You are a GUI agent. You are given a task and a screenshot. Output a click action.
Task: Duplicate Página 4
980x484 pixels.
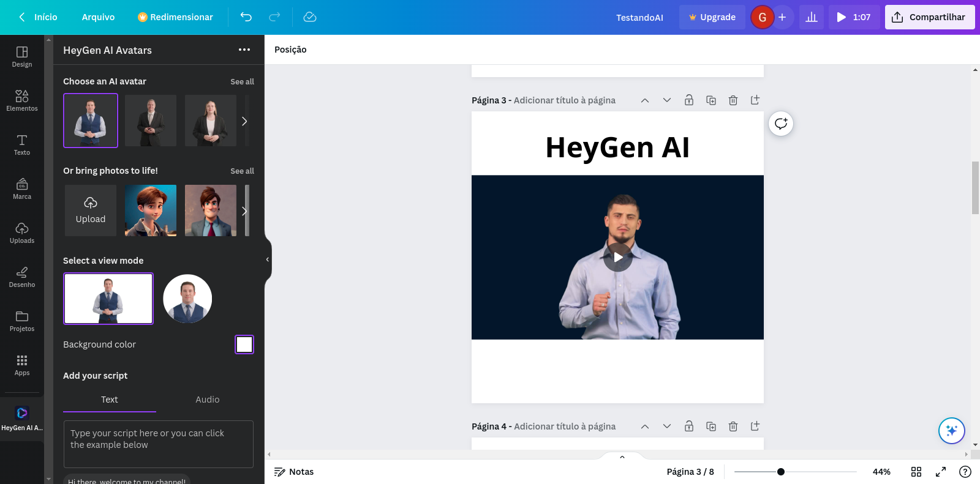tap(711, 426)
